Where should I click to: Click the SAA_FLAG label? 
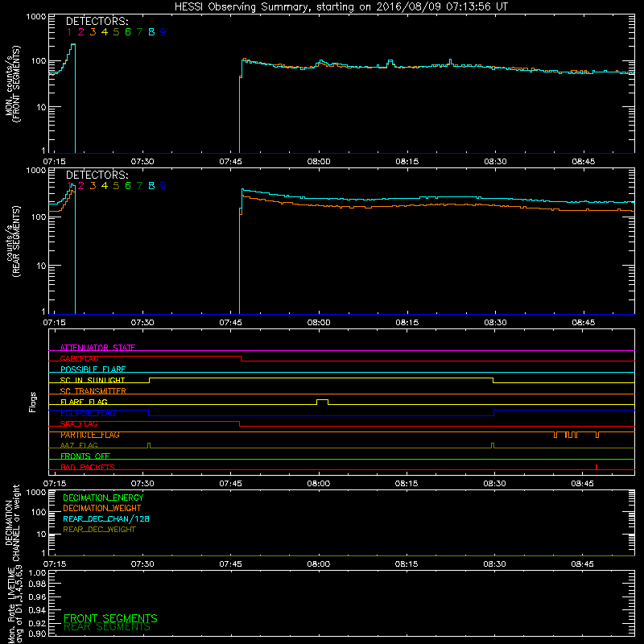click(x=79, y=424)
